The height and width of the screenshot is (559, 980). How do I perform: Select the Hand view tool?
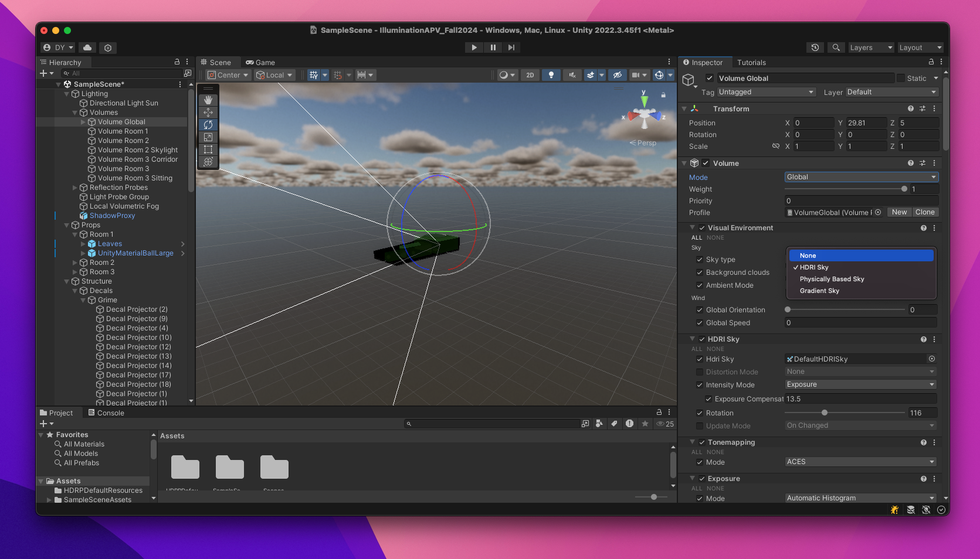point(208,100)
